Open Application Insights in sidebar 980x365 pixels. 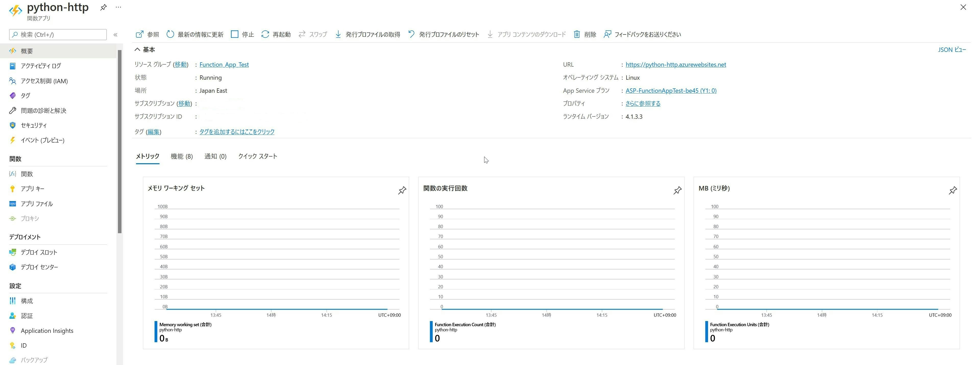47,331
